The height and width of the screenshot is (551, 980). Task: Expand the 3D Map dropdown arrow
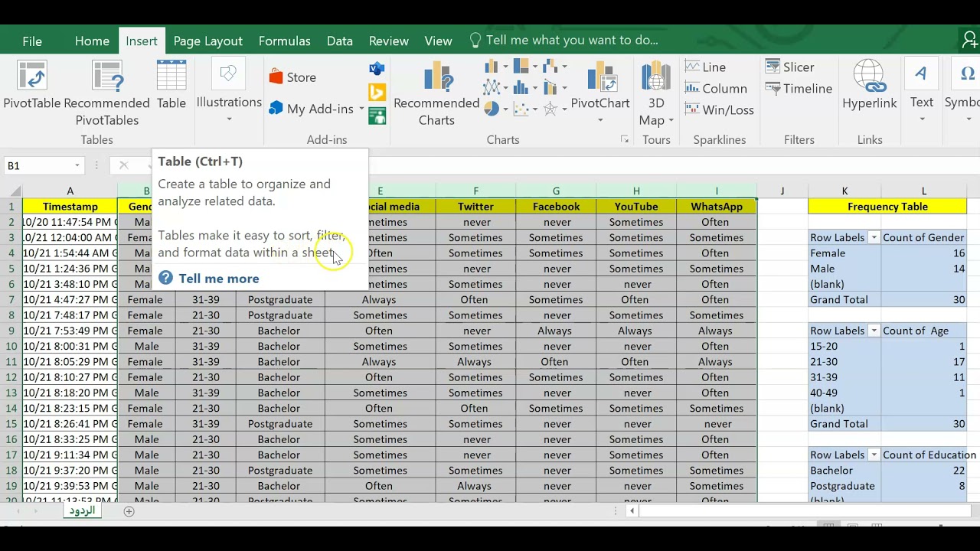671,120
